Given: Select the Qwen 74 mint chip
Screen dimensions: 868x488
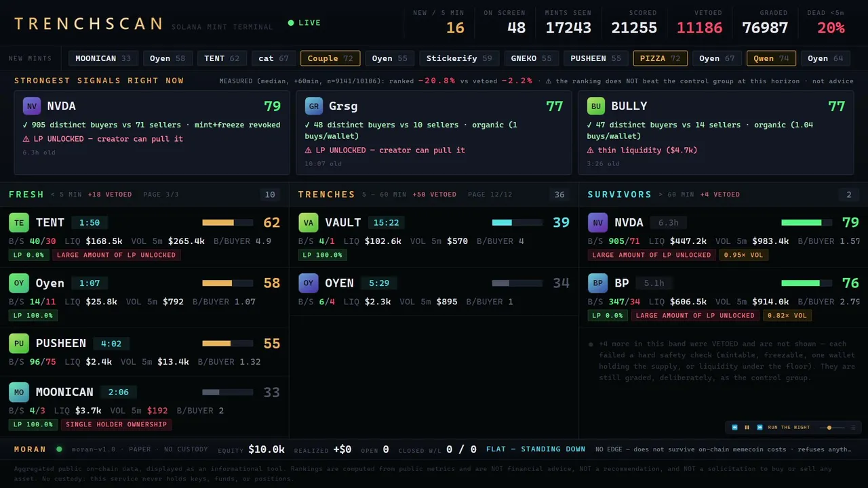Looking at the screenshot, I should 771,58.
